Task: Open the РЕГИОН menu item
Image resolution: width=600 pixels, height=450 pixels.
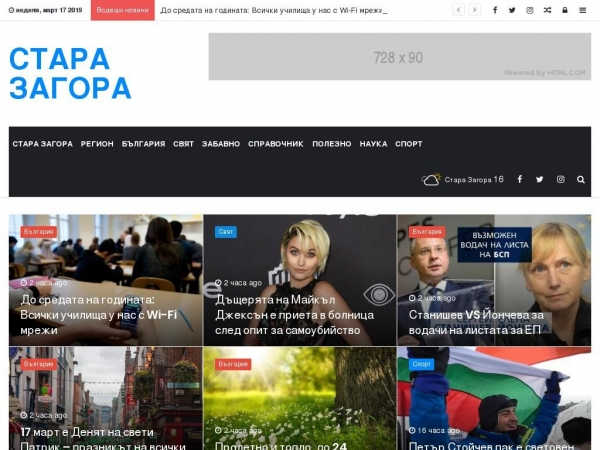Action: 97,144
